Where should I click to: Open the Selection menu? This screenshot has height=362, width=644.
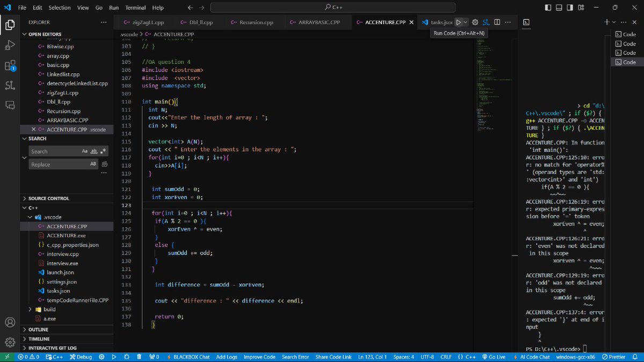click(x=60, y=8)
